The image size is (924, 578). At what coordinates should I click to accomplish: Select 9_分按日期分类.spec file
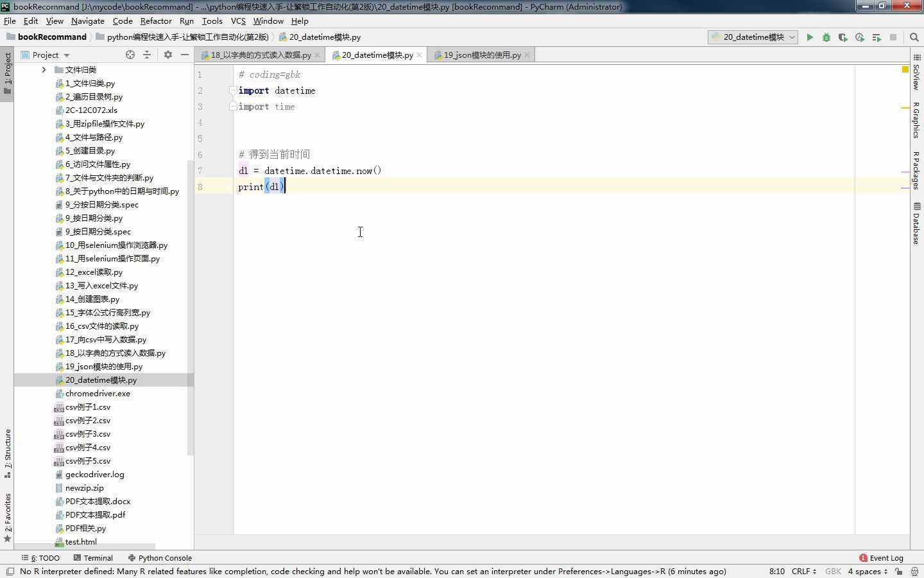[97, 205]
